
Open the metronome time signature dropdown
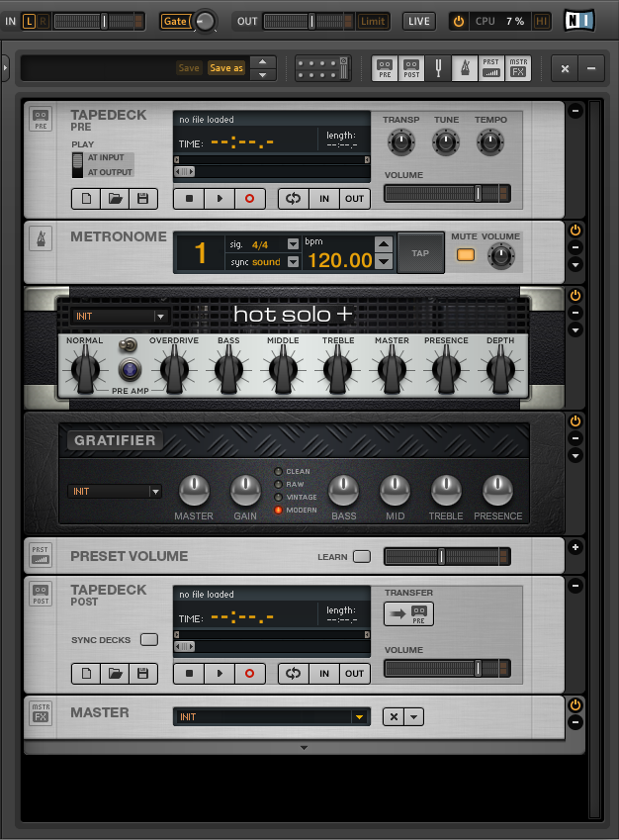click(x=293, y=244)
